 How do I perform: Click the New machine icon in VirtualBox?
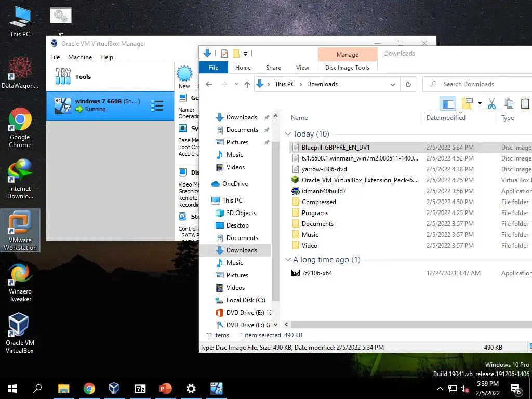coord(184,77)
